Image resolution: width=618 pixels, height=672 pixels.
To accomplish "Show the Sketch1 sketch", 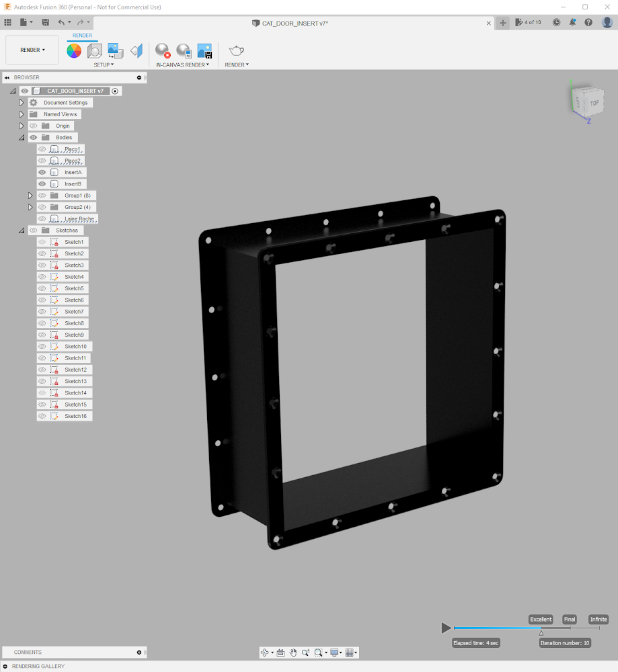I will [42, 241].
